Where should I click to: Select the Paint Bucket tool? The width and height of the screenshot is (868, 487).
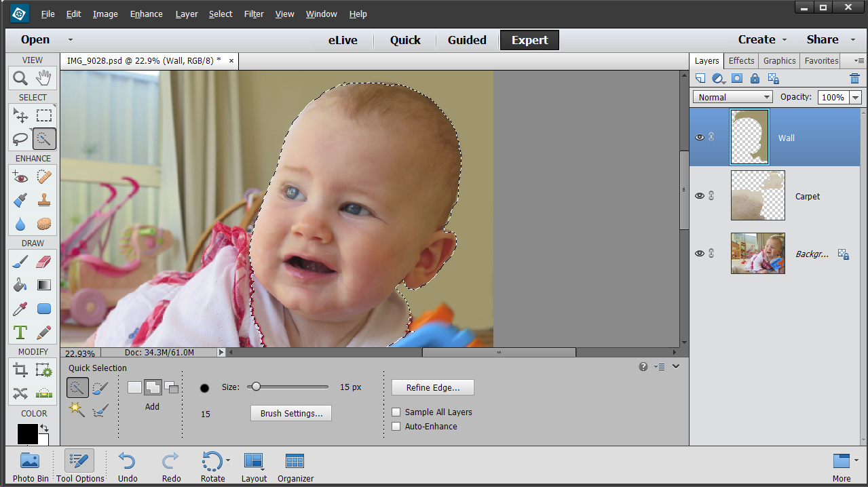click(x=20, y=285)
